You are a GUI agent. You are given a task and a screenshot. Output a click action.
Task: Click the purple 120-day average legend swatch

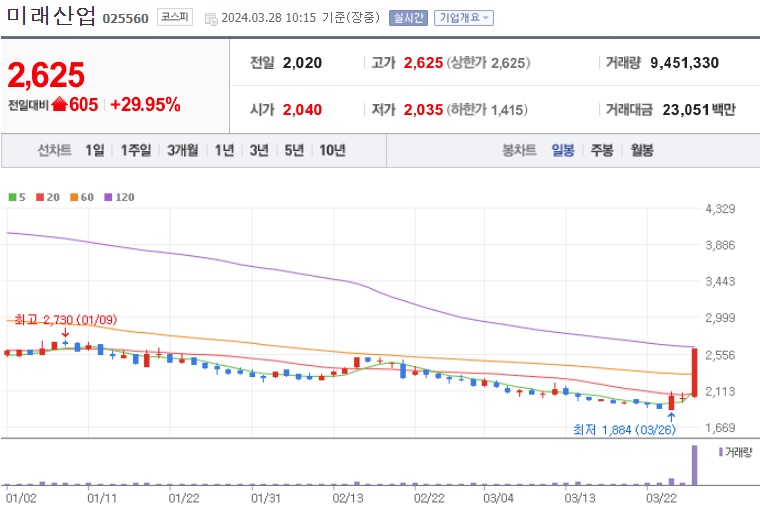(x=109, y=197)
